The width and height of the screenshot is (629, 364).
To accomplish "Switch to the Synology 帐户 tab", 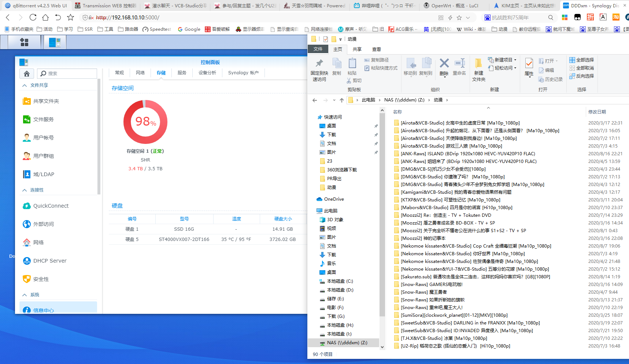I will point(243,73).
